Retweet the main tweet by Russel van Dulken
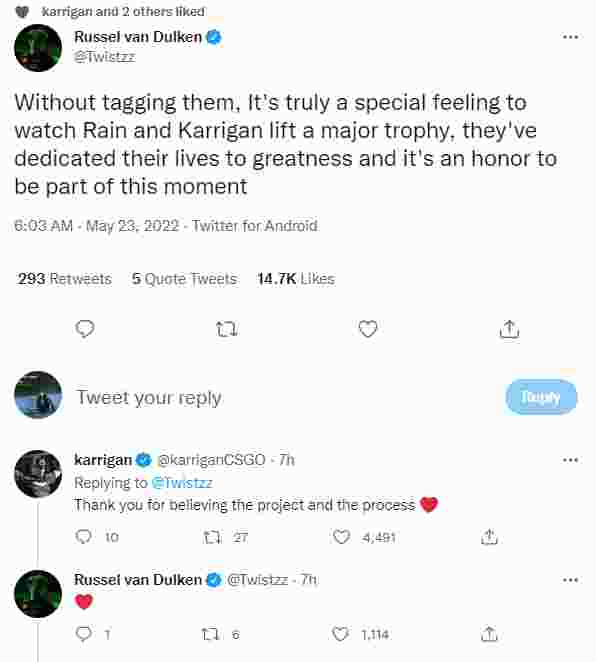 [x=227, y=329]
